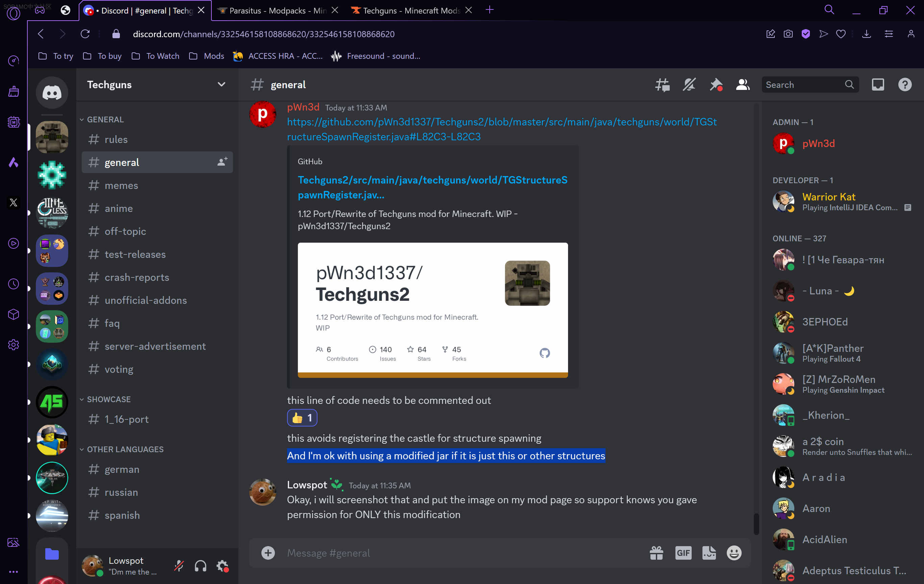Open the Mods bookmarks folder
This screenshot has height=584, width=924.
pos(206,56)
